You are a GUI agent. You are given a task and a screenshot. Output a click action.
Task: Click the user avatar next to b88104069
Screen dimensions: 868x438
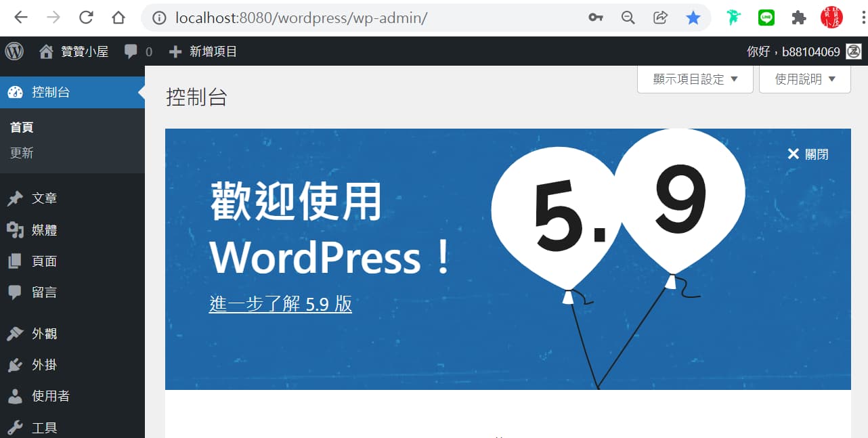(854, 51)
